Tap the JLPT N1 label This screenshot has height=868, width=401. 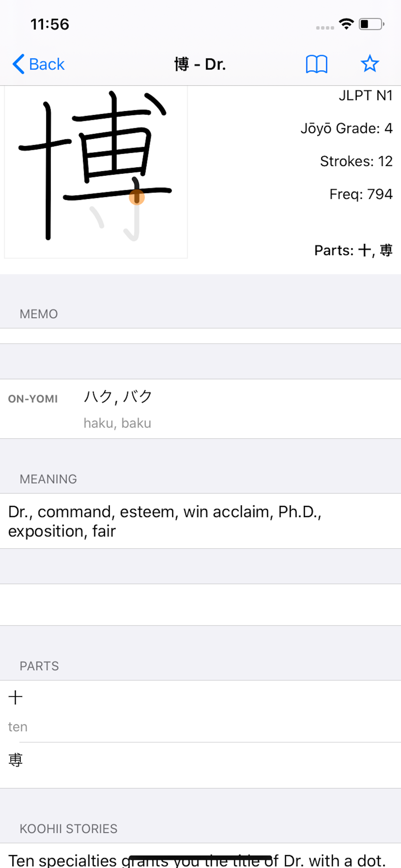pyautogui.click(x=365, y=95)
